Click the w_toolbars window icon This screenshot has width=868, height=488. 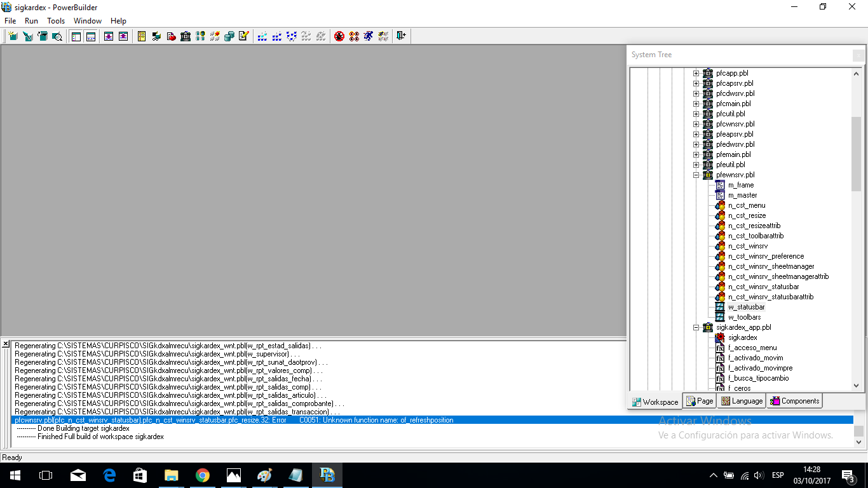click(x=720, y=317)
